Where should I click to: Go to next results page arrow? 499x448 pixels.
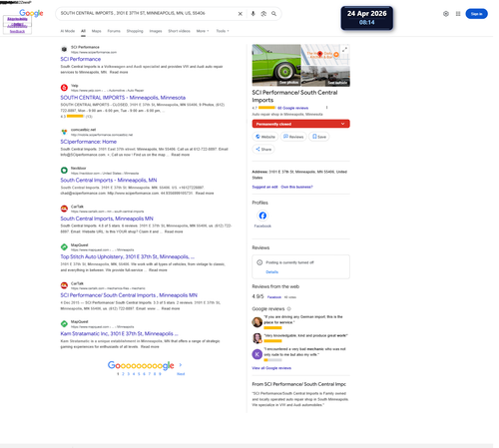pos(181,365)
